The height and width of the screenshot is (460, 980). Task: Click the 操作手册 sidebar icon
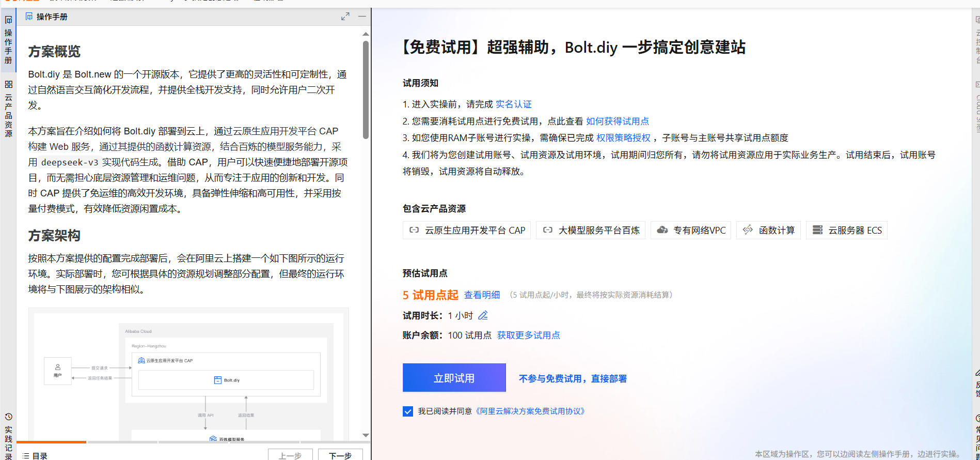(8, 20)
